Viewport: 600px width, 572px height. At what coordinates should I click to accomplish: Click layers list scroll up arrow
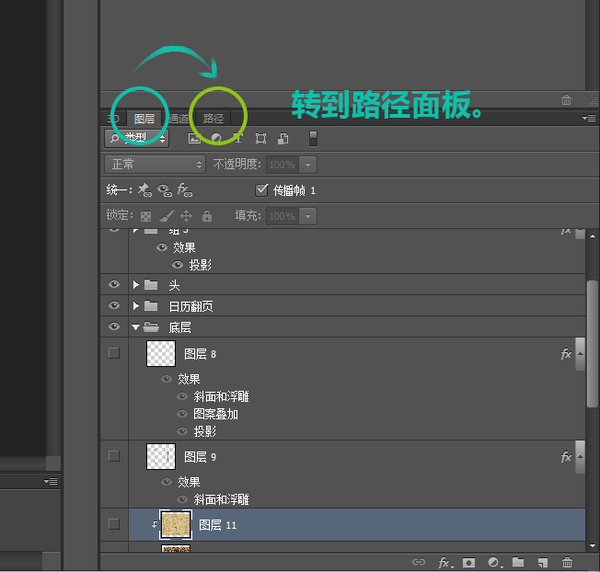click(x=592, y=236)
